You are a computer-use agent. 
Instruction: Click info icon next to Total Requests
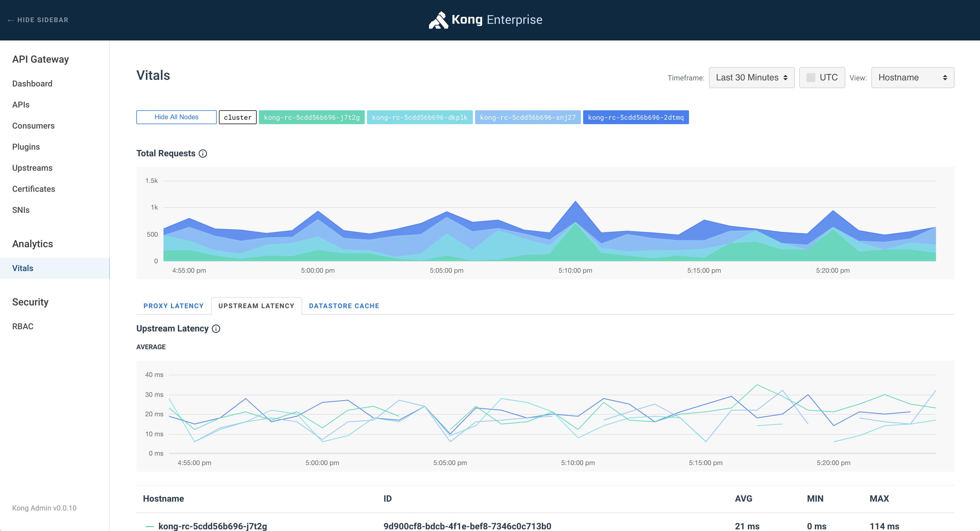[x=203, y=153]
